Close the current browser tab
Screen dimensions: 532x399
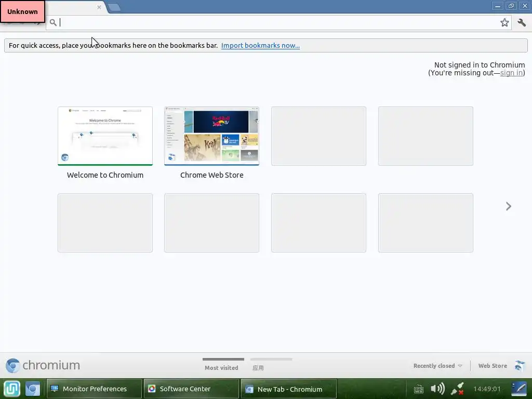click(99, 7)
